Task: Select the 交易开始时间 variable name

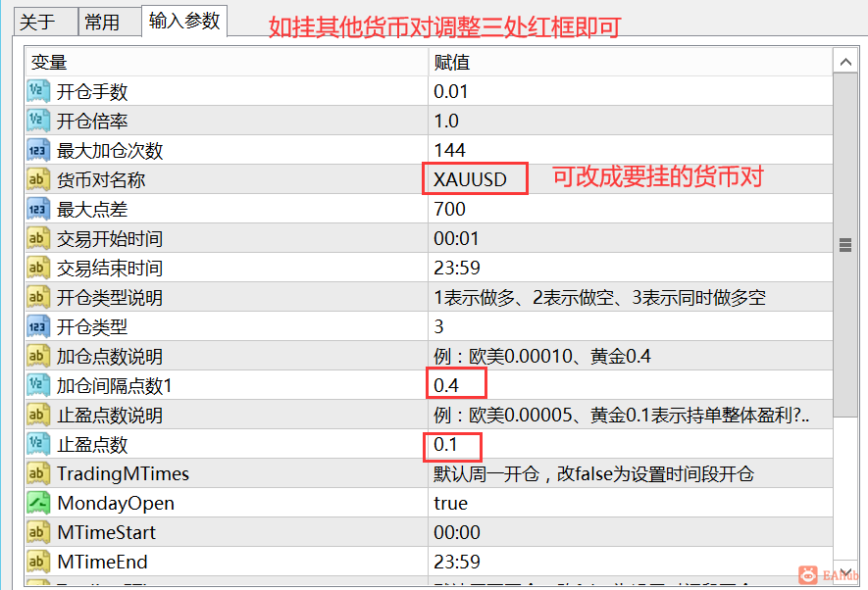Action: pos(110,238)
